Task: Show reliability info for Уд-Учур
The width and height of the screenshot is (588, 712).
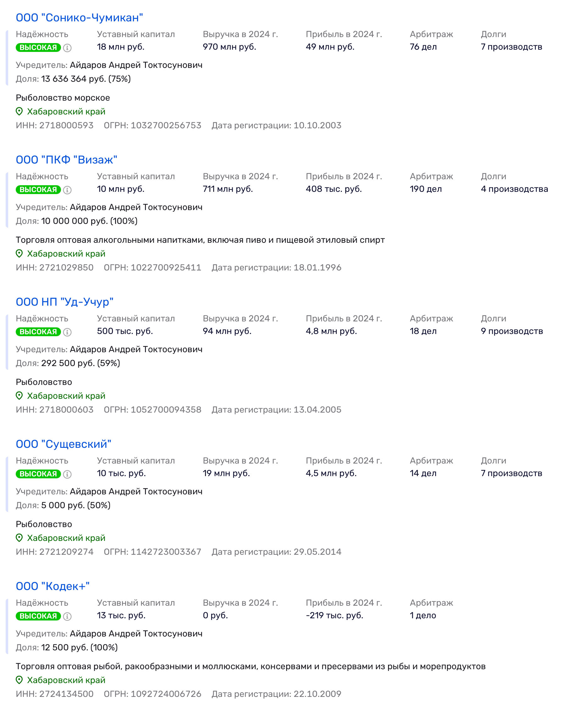Action: [67, 332]
